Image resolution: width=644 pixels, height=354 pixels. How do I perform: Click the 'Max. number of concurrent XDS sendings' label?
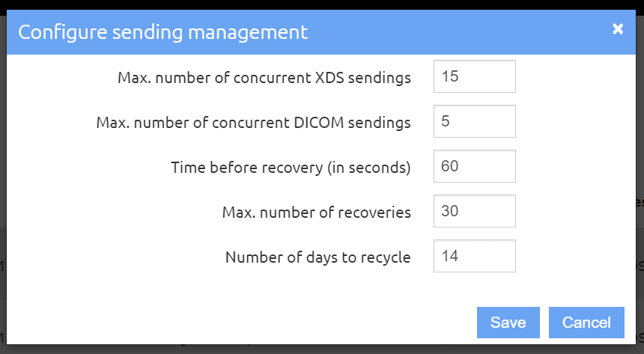264,78
